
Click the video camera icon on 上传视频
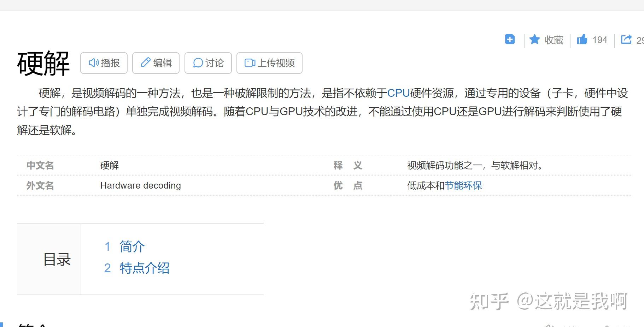point(250,63)
